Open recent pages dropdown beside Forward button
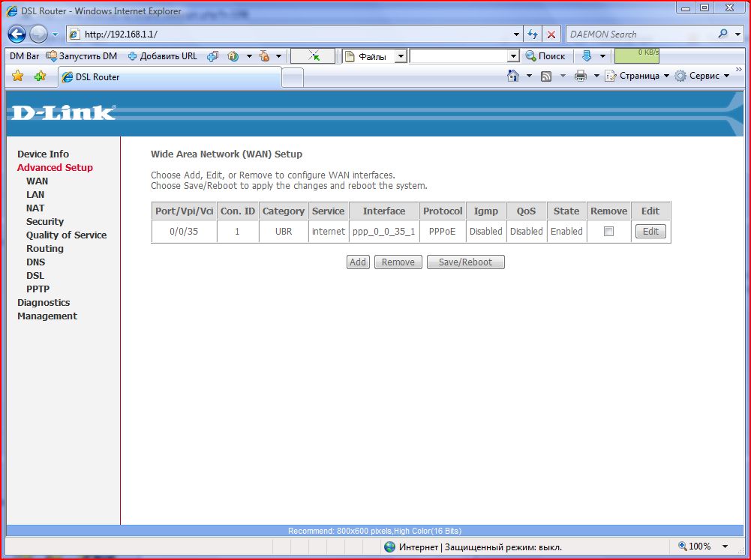Viewport: 751px width, 560px height. tap(55, 34)
